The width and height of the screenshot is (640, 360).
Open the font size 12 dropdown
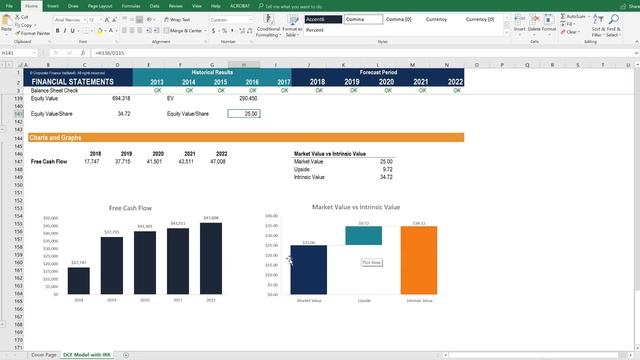click(101, 20)
